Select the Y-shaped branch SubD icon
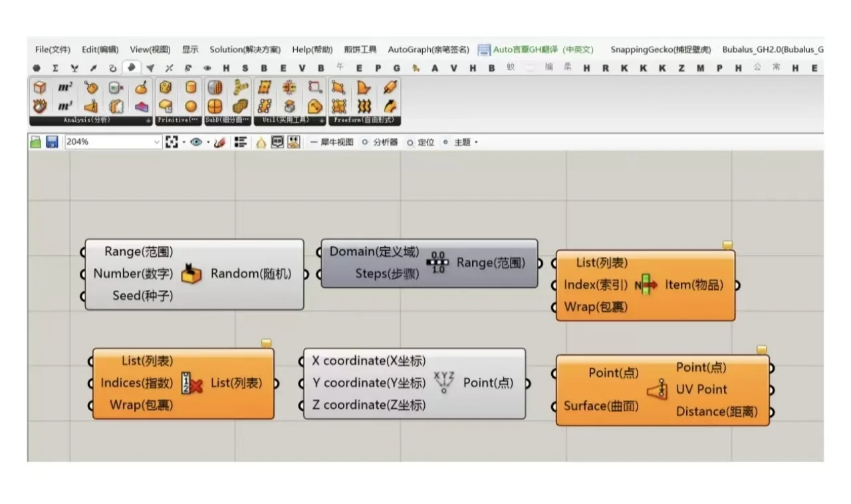851x504 pixels. [239, 87]
